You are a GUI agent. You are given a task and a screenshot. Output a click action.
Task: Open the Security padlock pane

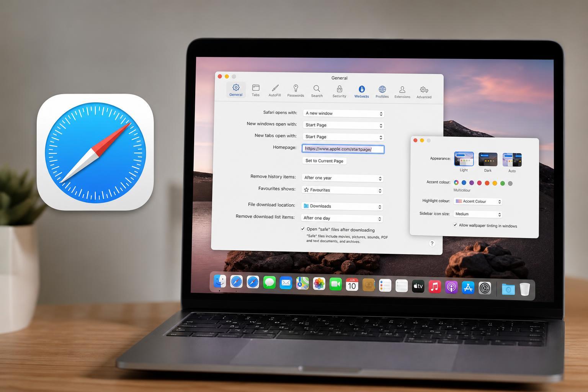339,91
